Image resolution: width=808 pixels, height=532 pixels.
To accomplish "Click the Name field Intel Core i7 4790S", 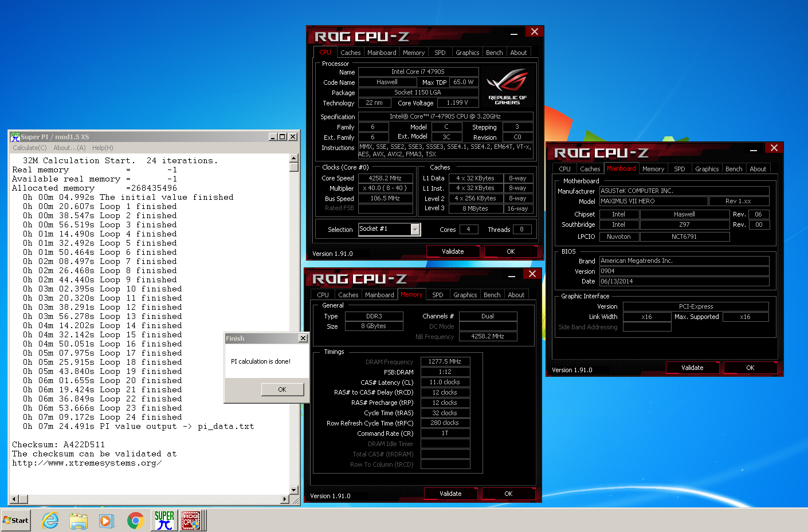I will [x=418, y=72].
